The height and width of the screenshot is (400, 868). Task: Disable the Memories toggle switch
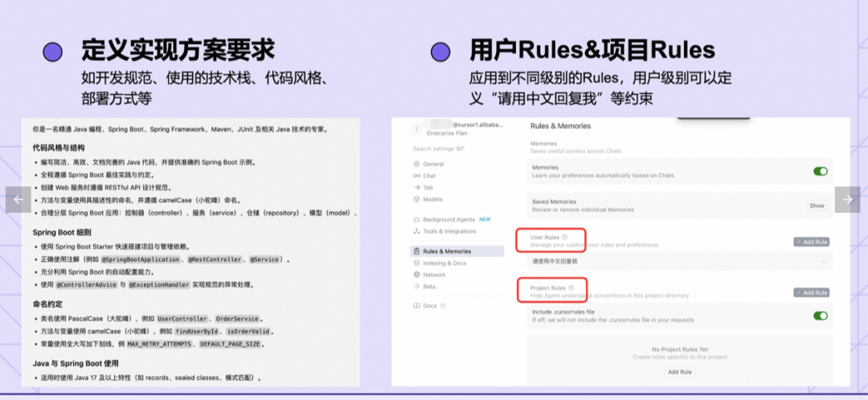[820, 171]
